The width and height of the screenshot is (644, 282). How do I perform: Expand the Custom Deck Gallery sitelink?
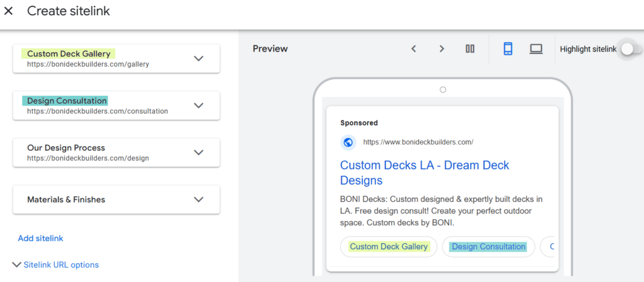click(x=199, y=59)
